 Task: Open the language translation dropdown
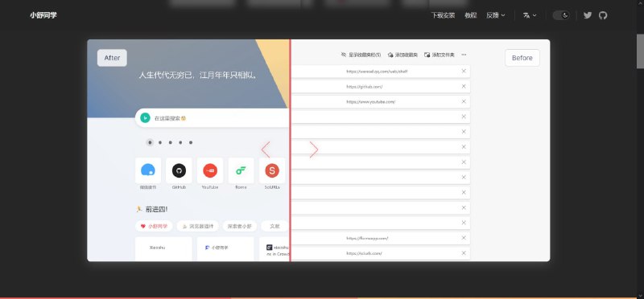click(530, 15)
